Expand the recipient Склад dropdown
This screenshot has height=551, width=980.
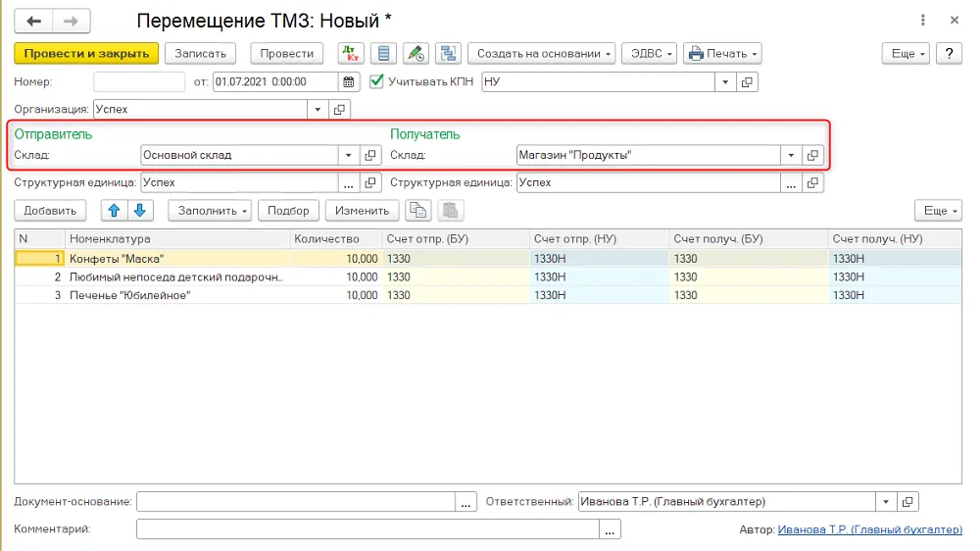pos(791,155)
